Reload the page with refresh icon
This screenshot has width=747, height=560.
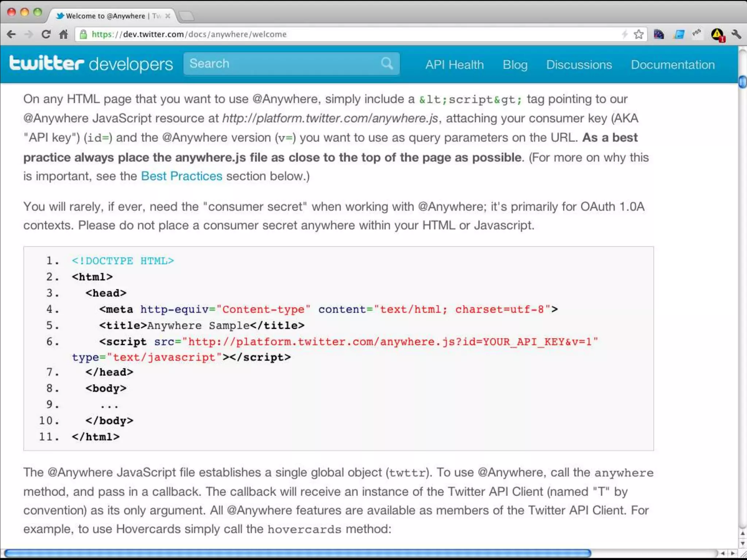click(x=46, y=34)
